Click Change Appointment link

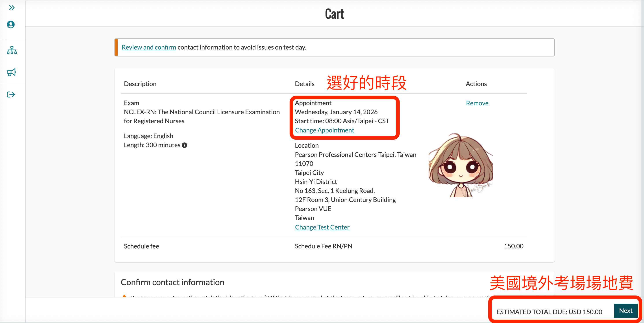click(324, 130)
